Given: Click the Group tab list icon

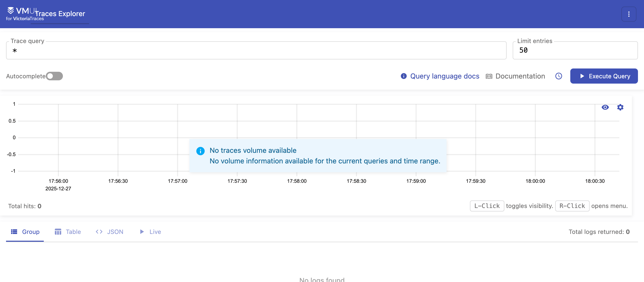Looking at the screenshot, I should click(14, 232).
